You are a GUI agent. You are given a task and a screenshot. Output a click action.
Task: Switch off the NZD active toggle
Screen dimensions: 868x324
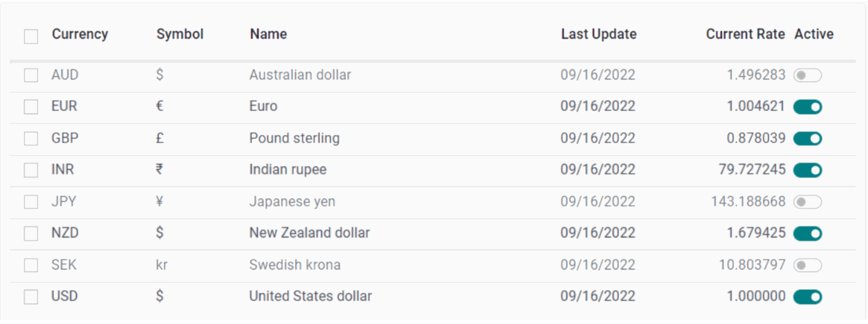point(807,234)
